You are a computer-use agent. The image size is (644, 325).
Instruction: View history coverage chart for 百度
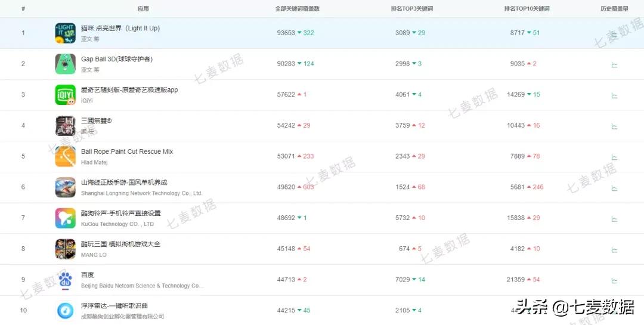point(614,281)
